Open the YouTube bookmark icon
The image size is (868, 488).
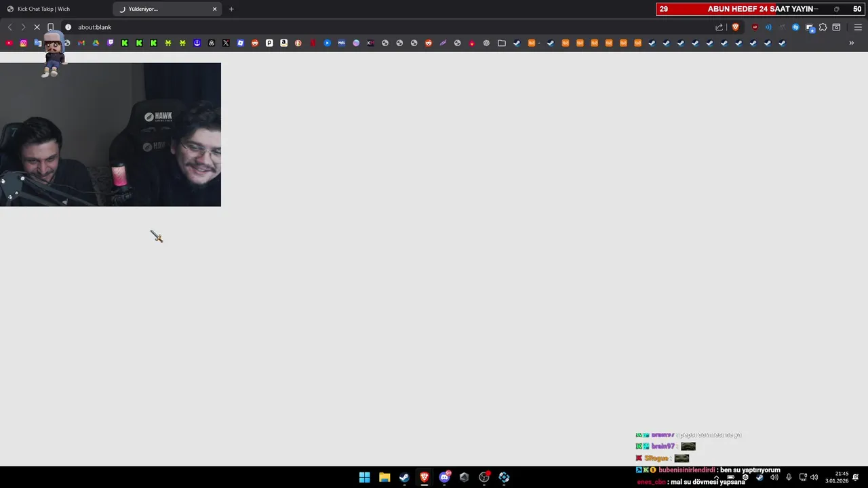tap(9, 43)
